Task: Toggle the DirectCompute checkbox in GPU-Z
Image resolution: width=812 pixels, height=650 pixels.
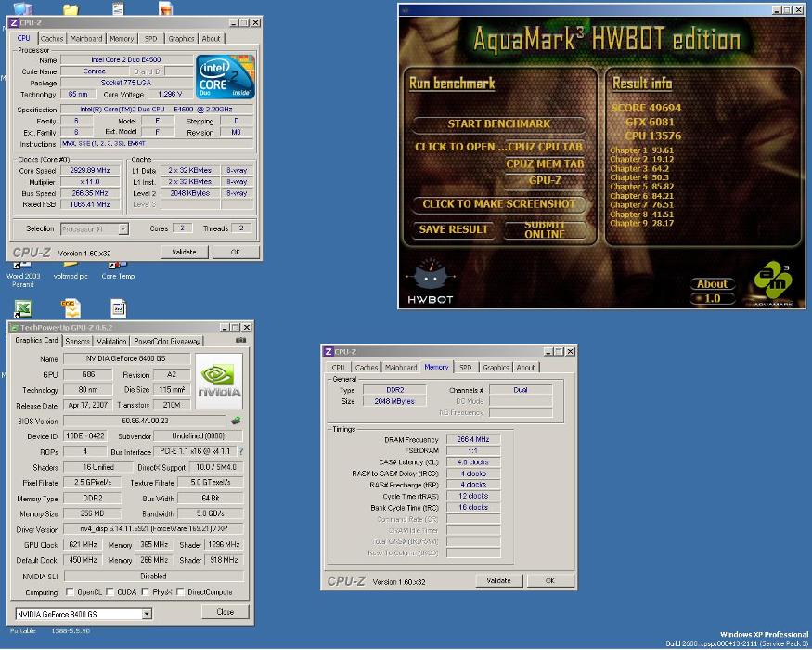Action: 180,591
